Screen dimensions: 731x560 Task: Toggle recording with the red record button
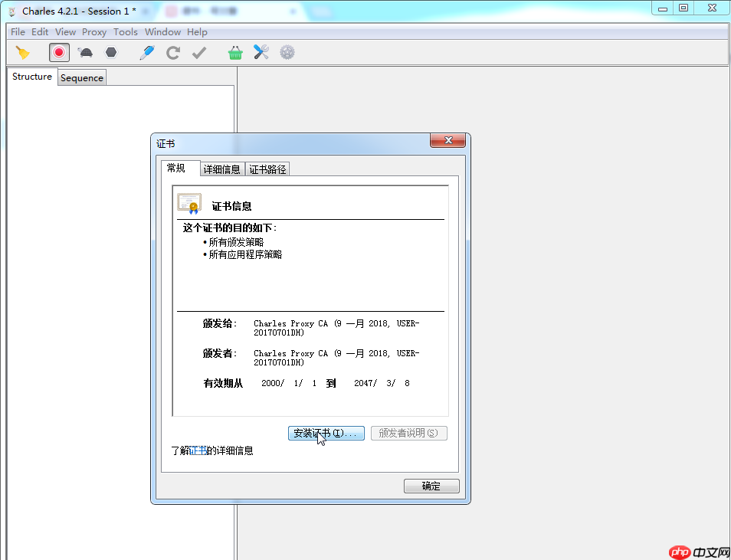[59, 52]
